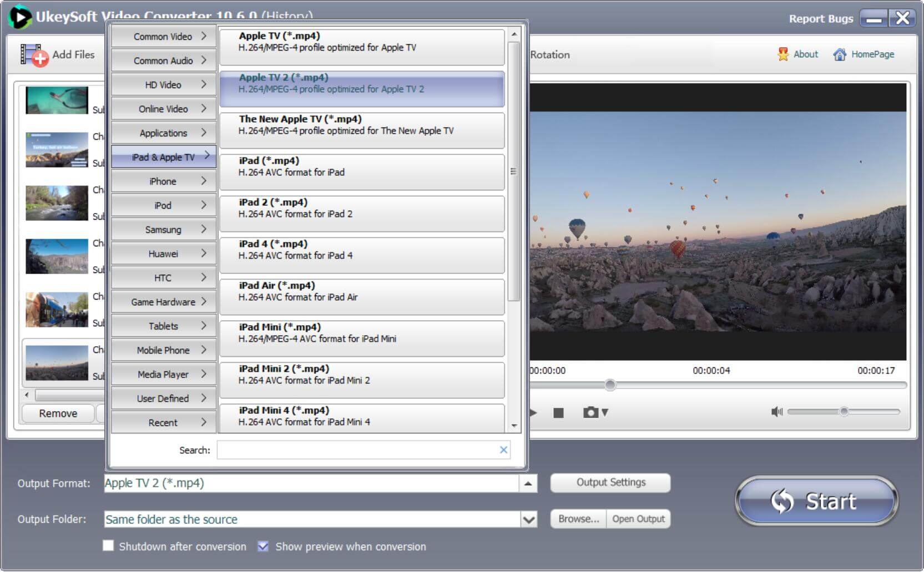Expand Game Hardware category

164,302
